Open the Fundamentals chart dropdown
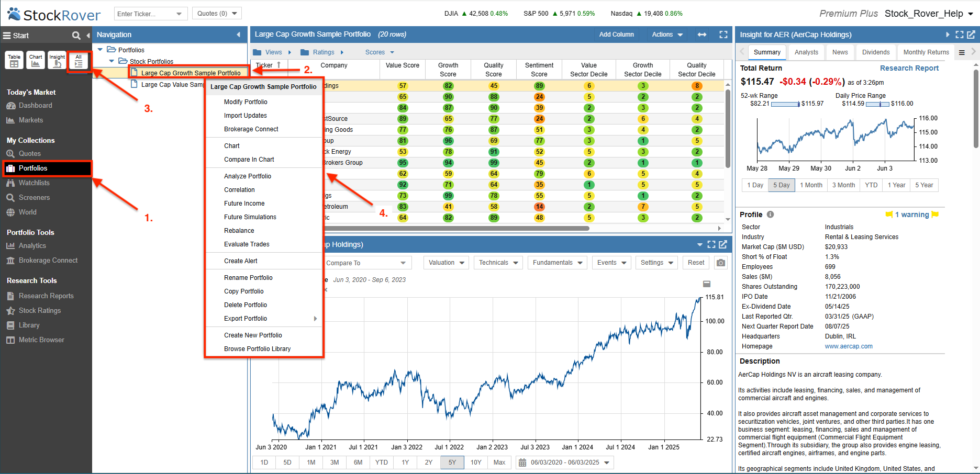The width and height of the screenshot is (980, 474). pyautogui.click(x=558, y=263)
